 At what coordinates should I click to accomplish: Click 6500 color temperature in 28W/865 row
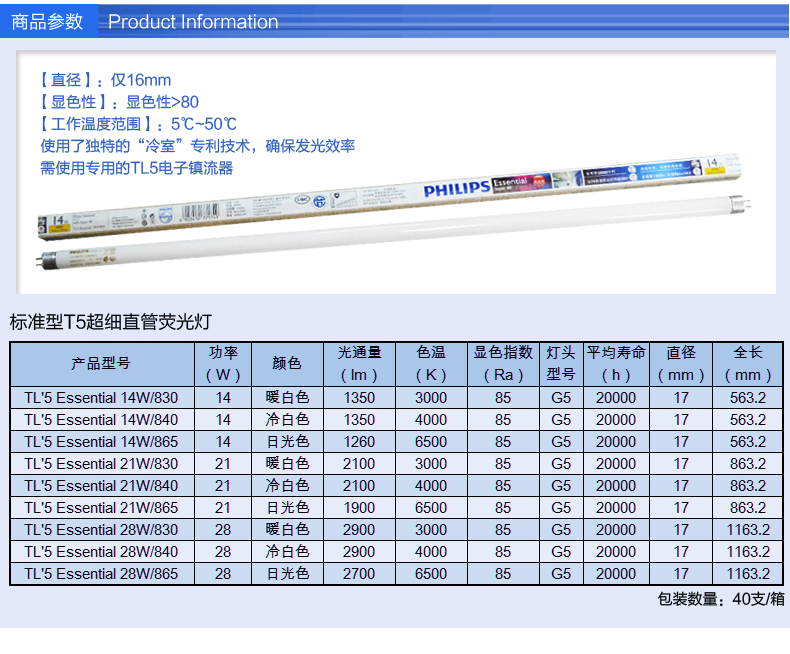point(431,574)
